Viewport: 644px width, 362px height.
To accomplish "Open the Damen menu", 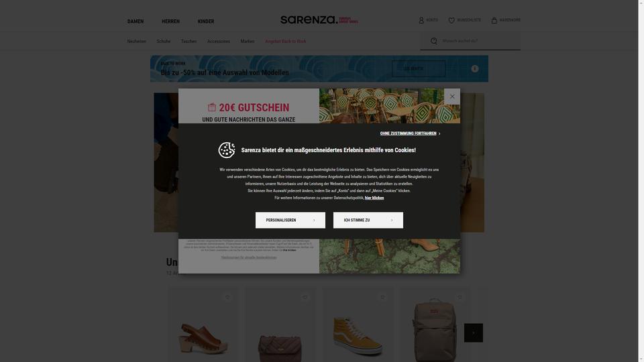I will 136,21.
